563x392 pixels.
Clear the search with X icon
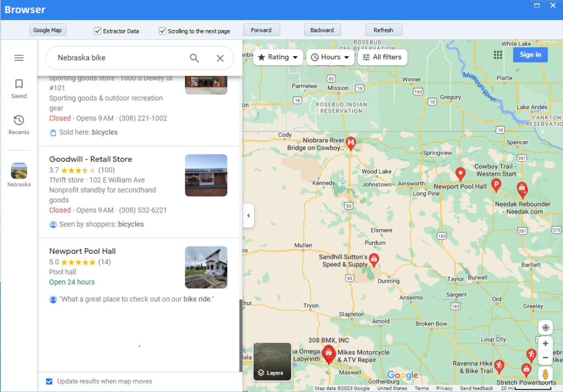click(x=220, y=58)
